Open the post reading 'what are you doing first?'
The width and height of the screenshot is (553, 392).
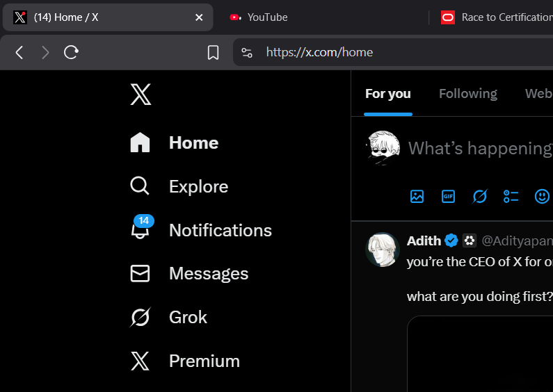click(480, 297)
